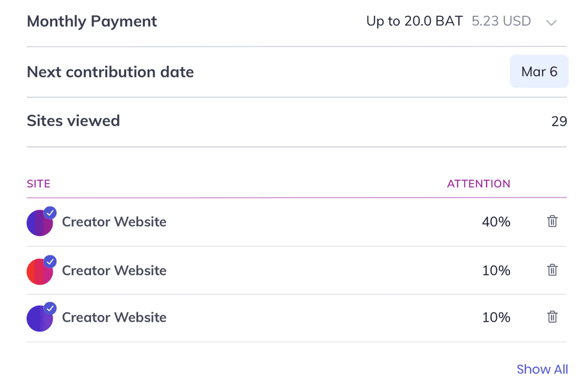Select the bottom Creator Website site avatar
This screenshot has height=386, width=588.
(39, 318)
